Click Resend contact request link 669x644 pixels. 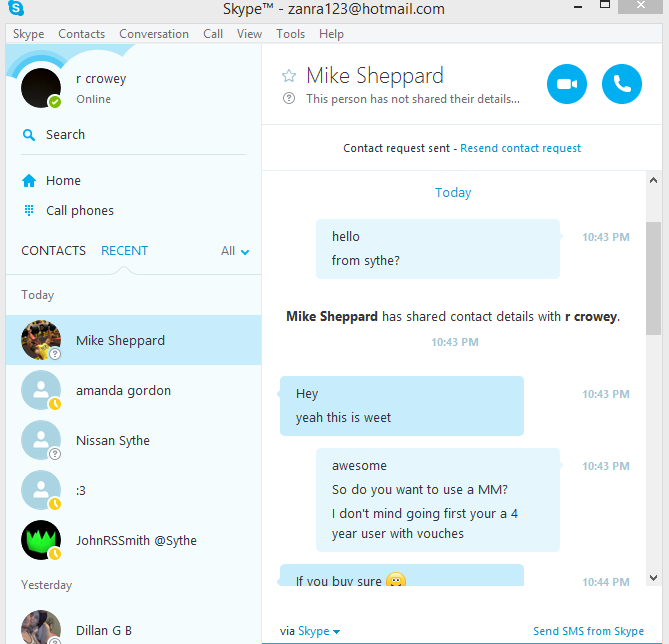[520, 148]
